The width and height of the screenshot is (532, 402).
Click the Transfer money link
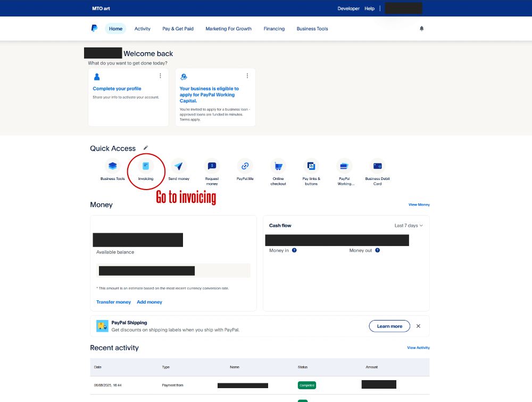(113, 302)
